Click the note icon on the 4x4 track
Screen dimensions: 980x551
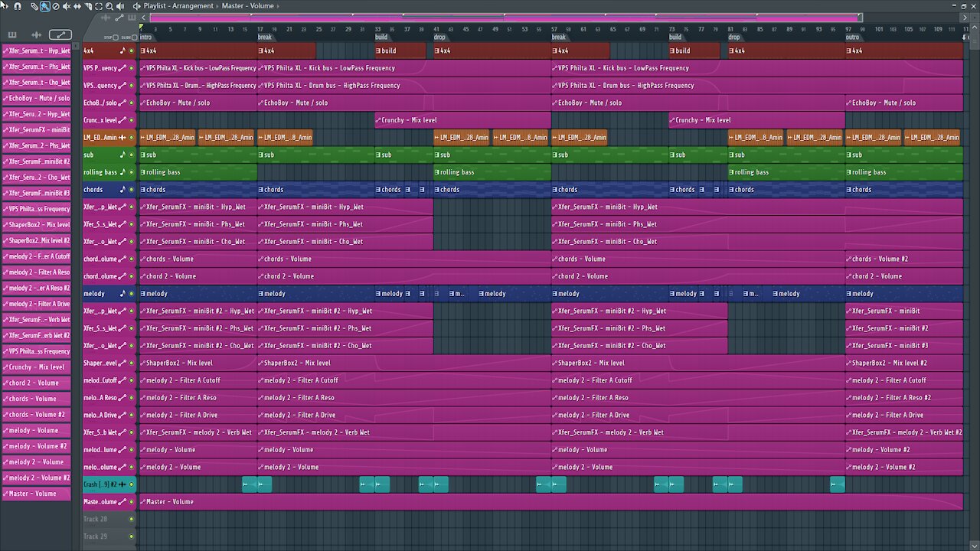coord(122,51)
